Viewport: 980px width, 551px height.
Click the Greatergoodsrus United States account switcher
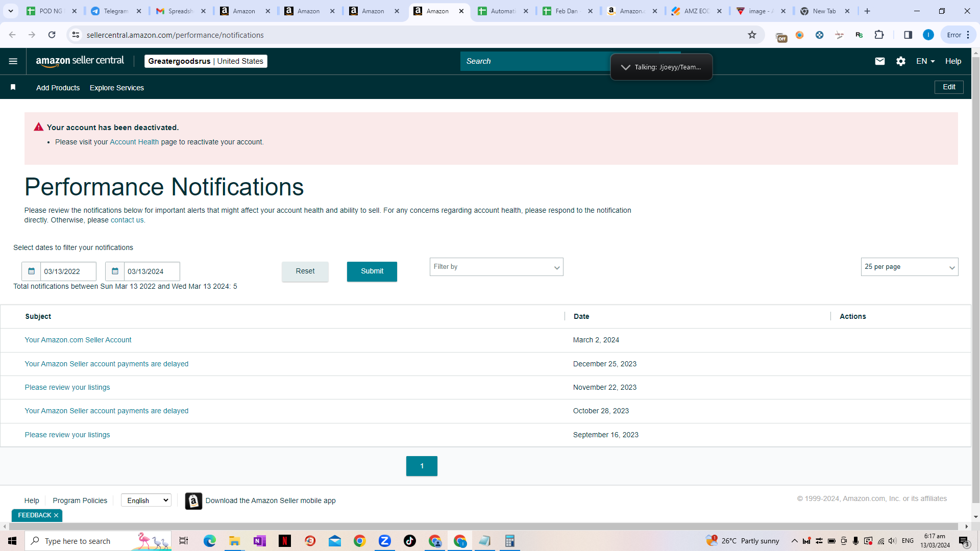click(x=206, y=61)
